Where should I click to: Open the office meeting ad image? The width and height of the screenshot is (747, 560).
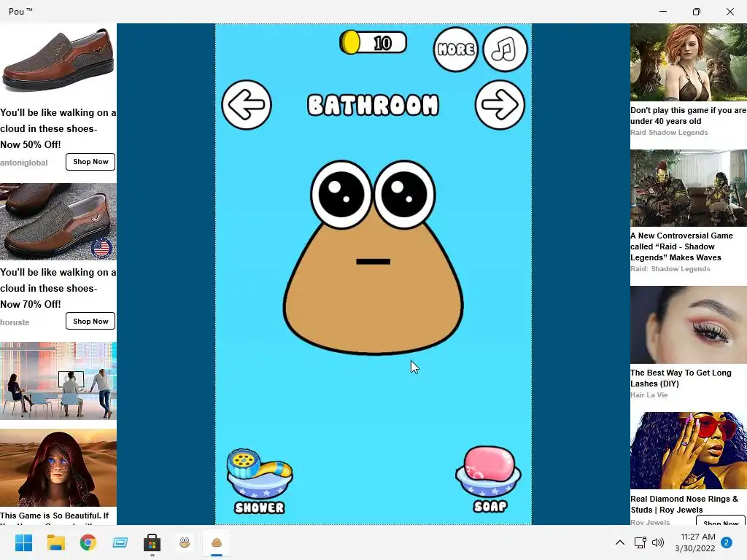click(x=58, y=381)
